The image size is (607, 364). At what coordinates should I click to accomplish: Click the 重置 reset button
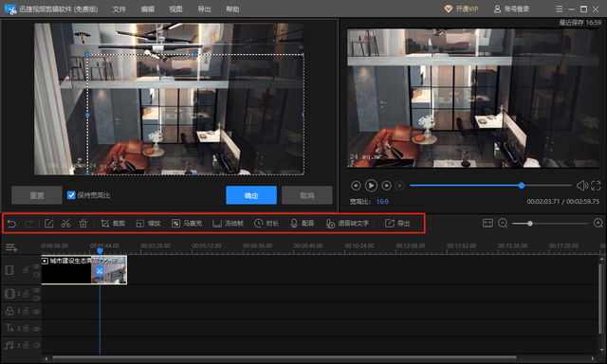point(37,195)
